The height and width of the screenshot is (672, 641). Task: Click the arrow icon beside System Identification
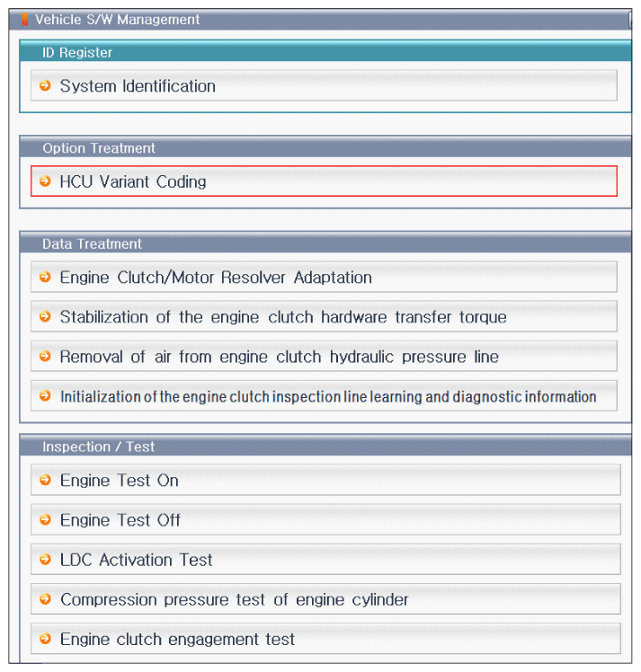pyautogui.click(x=45, y=85)
